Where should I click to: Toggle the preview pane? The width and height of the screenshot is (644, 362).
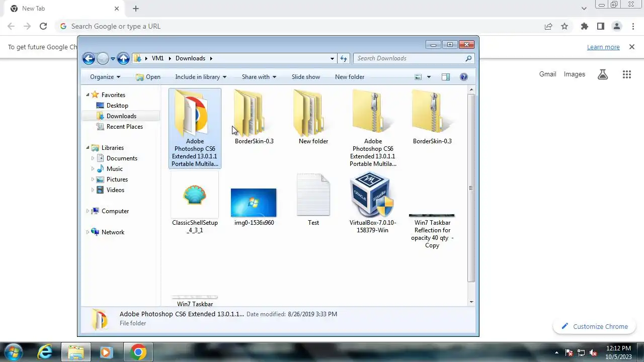click(x=446, y=77)
